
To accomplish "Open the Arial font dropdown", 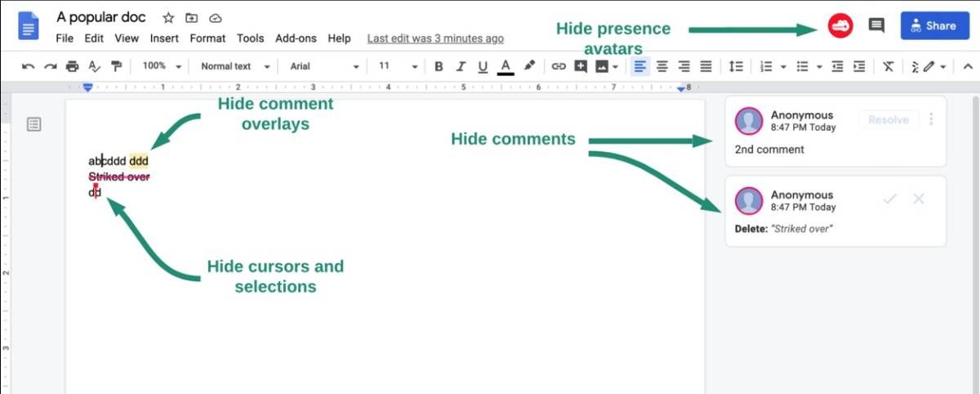I will coord(323,66).
